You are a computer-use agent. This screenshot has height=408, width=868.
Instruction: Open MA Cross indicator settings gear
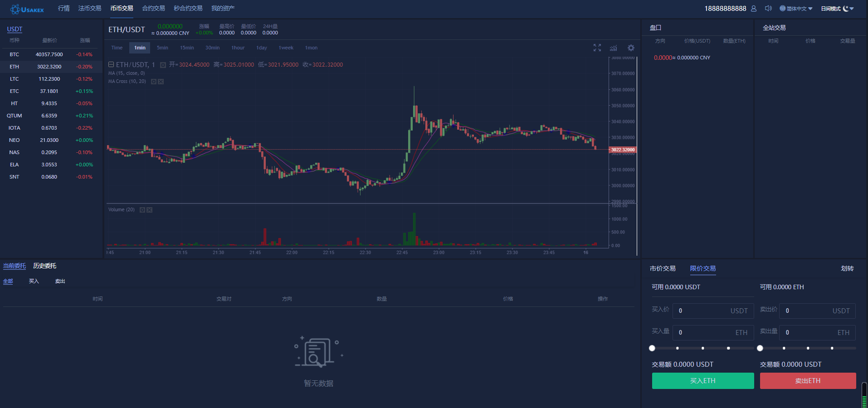coord(154,82)
